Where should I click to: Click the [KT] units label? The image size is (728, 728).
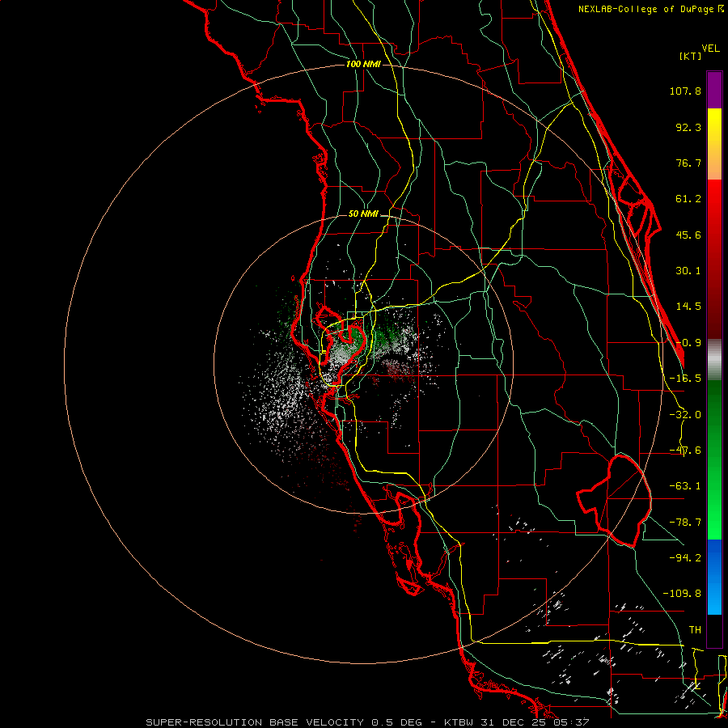click(691, 56)
